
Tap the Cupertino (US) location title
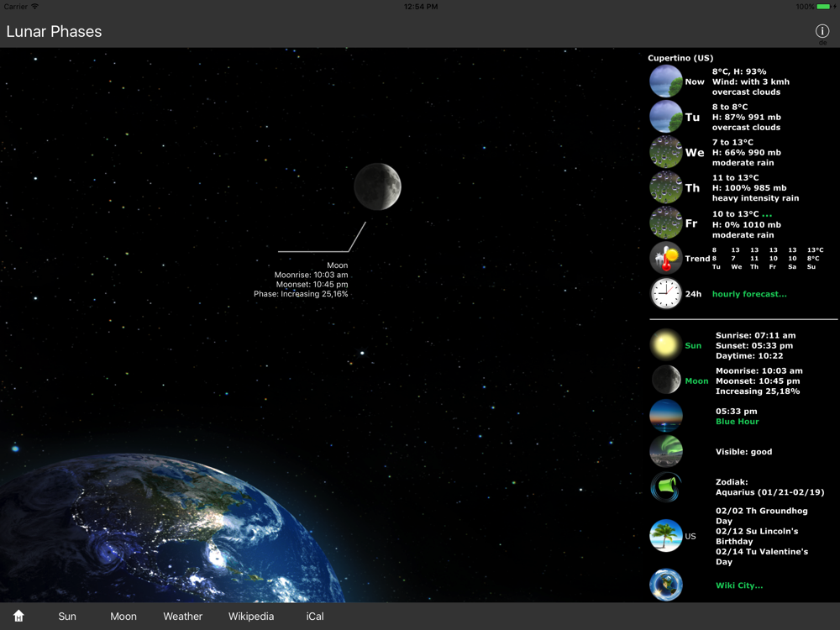[680, 58]
